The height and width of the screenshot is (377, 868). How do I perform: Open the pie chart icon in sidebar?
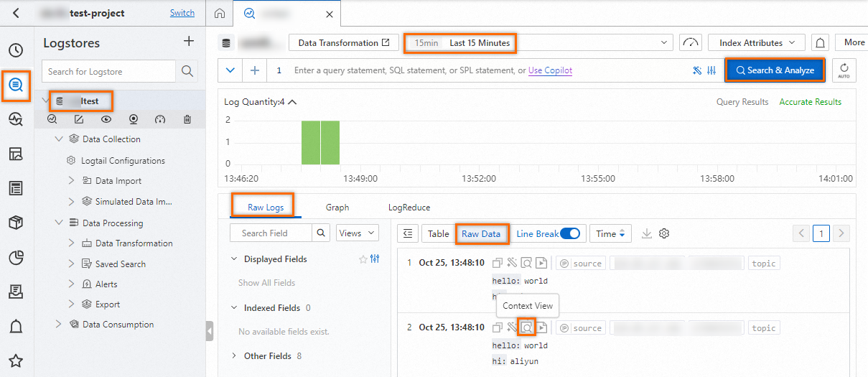click(x=16, y=257)
